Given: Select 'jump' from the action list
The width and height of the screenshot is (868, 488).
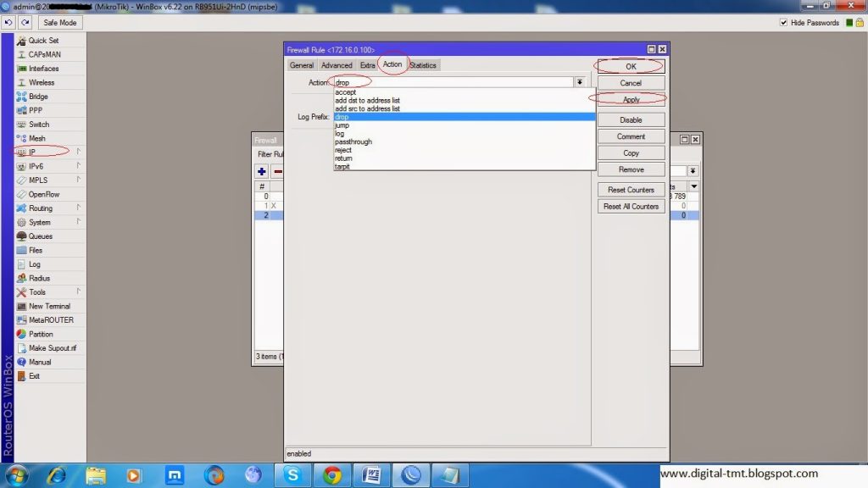Looking at the screenshot, I should (464, 125).
